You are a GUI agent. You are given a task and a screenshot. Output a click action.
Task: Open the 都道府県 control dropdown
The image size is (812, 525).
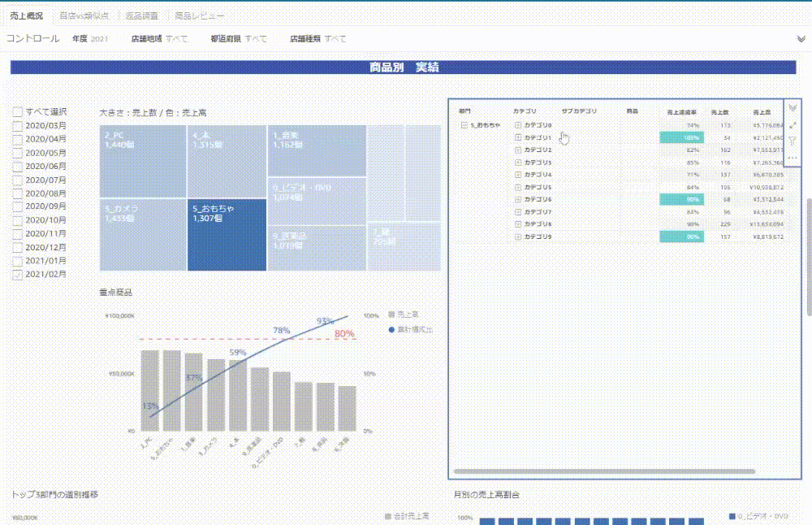tap(239, 39)
